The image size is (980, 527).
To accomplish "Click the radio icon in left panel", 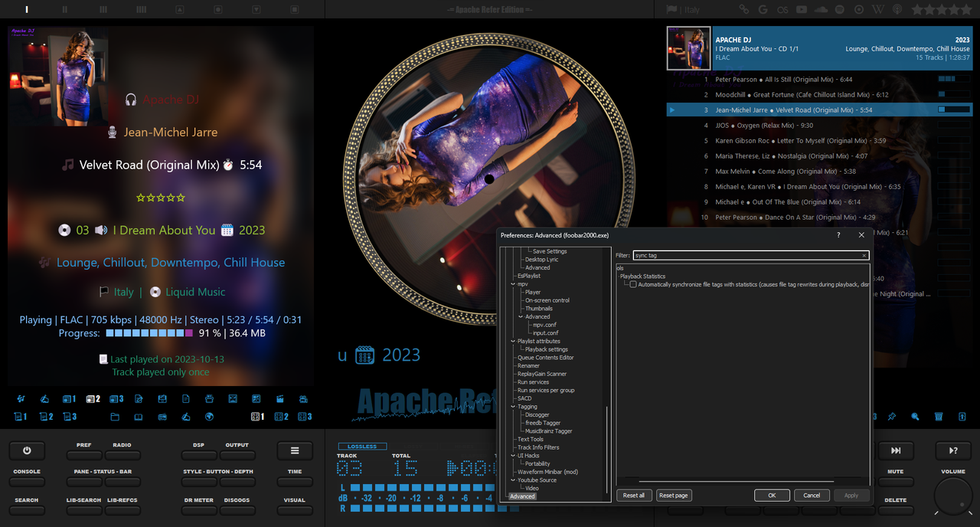I will (162, 417).
